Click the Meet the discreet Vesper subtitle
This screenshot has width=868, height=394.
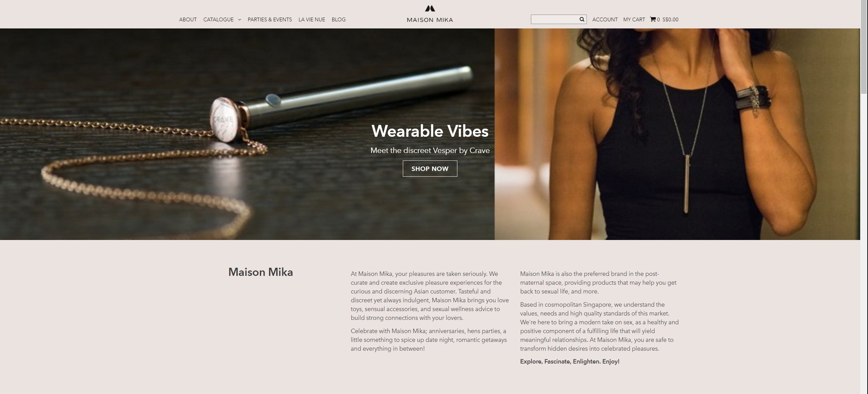[430, 151]
